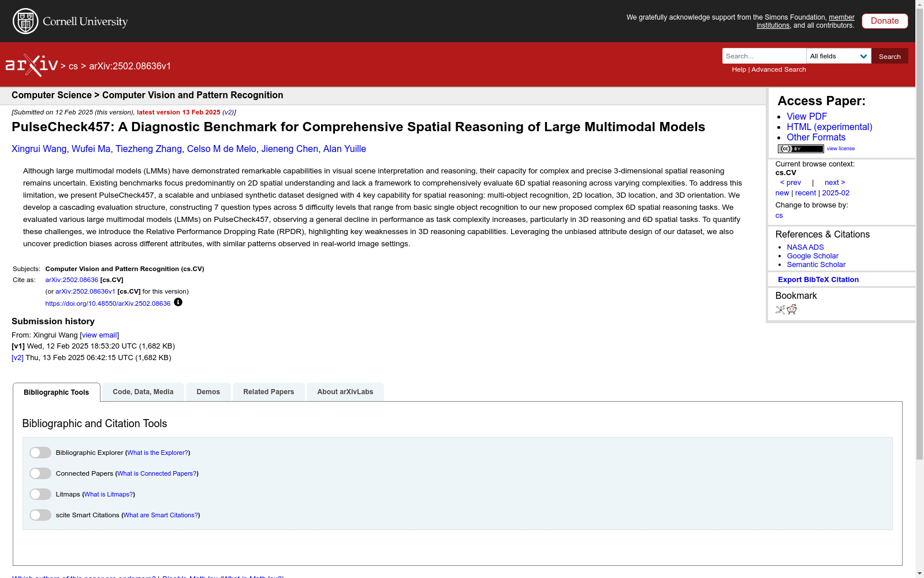Open author Alan Yuille's link

(345, 149)
